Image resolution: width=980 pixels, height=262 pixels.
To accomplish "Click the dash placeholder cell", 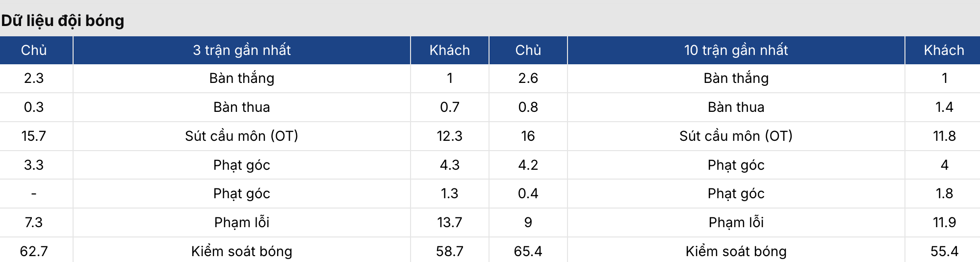I will click(34, 193).
